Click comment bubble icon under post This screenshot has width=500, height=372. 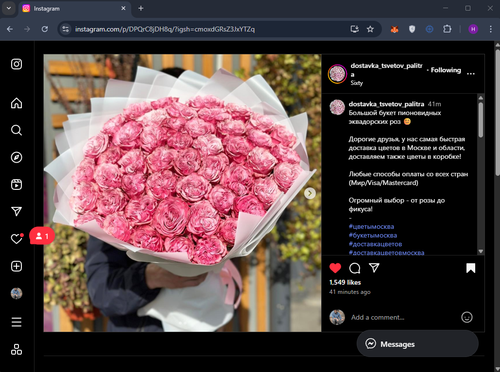[x=355, y=268]
